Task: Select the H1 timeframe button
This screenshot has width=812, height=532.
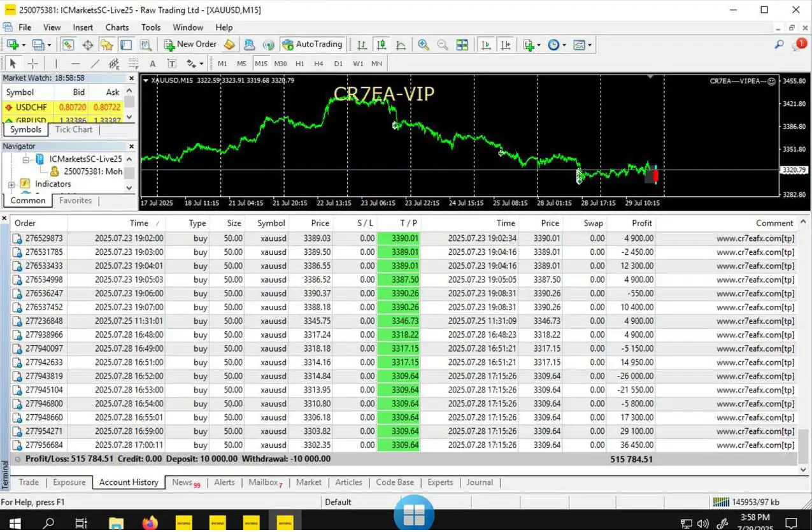Action: [x=299, y=64]
